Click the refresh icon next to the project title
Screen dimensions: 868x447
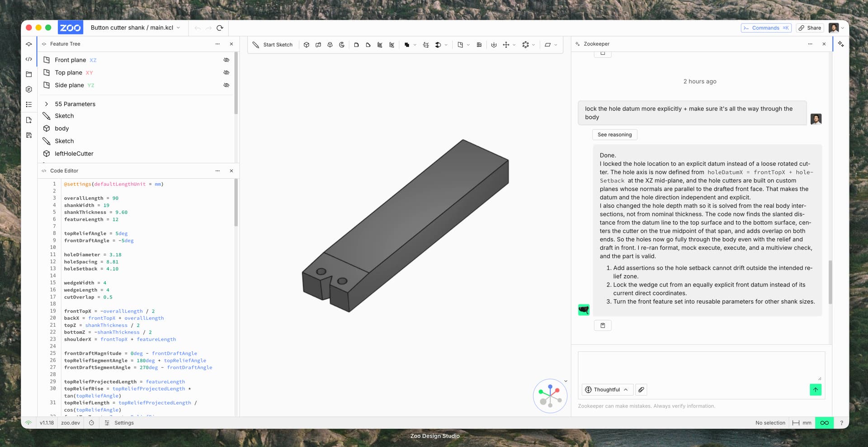click(x=220, y=28)
